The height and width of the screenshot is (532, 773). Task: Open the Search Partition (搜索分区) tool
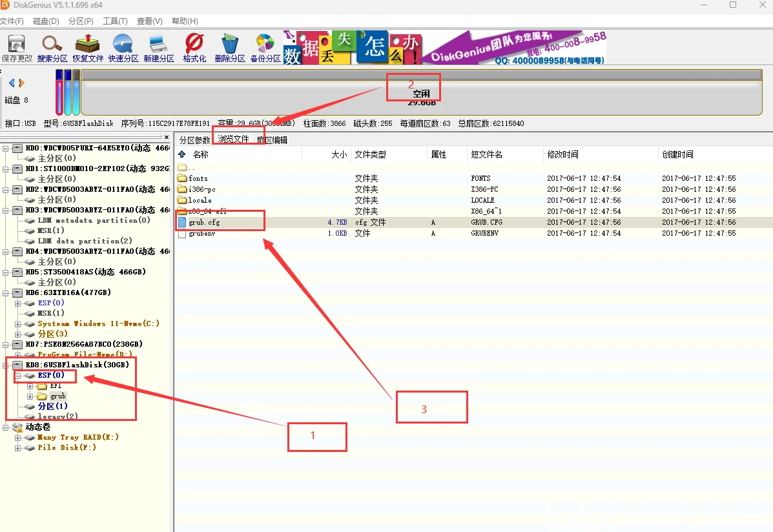[52, 48]
